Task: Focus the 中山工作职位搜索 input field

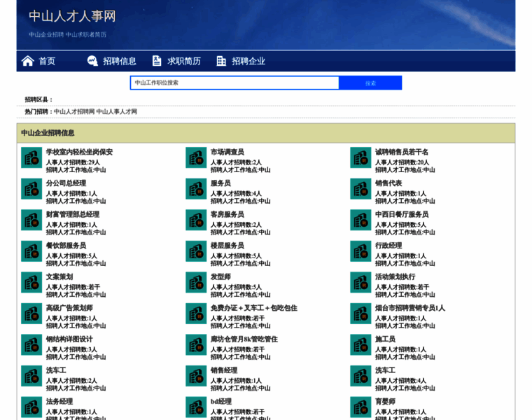Action: (x=234, y=83)
